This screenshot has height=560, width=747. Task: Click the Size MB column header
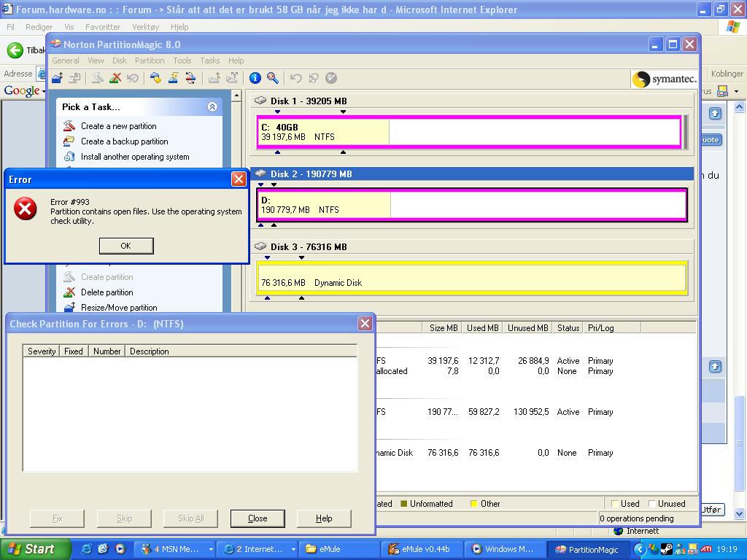(443, 327)
